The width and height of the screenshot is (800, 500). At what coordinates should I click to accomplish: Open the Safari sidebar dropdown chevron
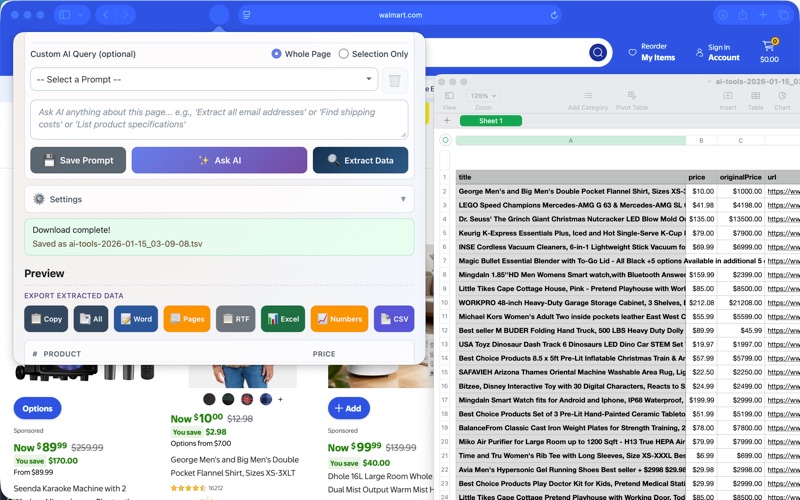[x=81, y=15]
